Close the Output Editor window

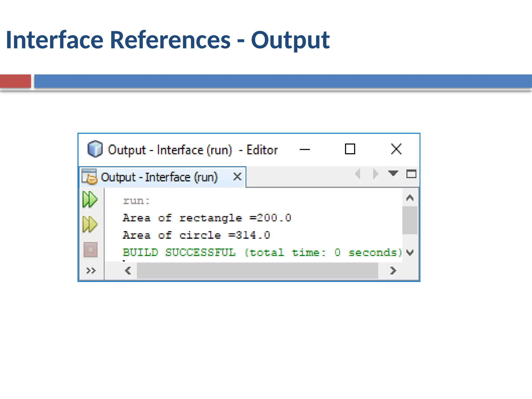tap(396, 149)
